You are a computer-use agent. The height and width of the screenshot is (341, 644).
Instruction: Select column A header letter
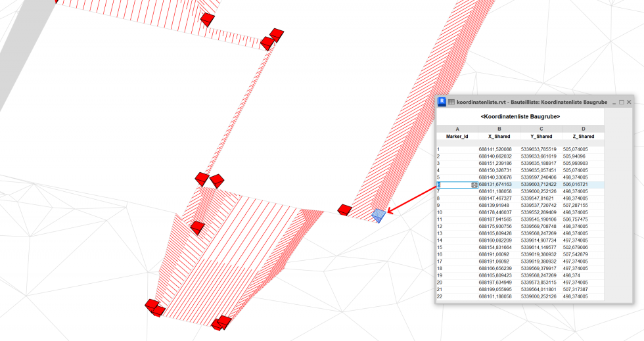pyautogui.click(x=457, y=129)
